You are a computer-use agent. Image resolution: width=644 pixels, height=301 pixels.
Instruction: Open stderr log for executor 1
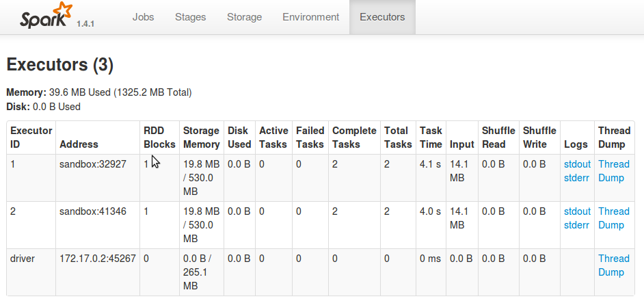[x=577, y=178]
